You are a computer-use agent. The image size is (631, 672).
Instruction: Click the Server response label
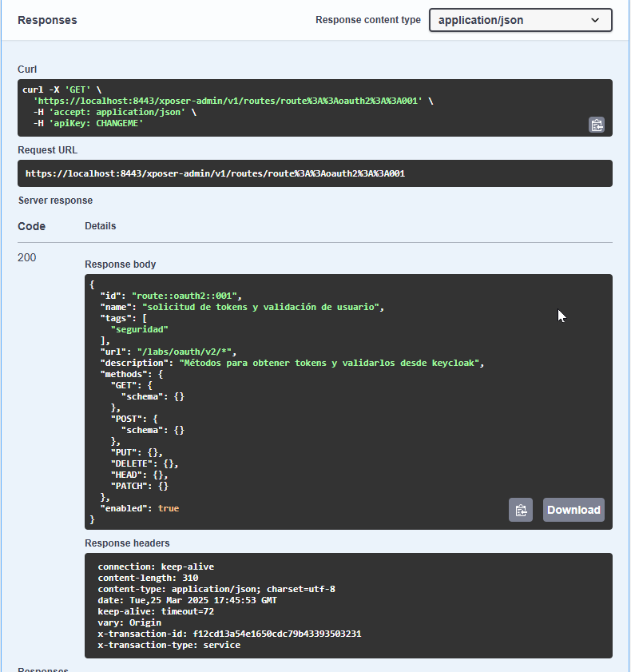click(55, 201)
